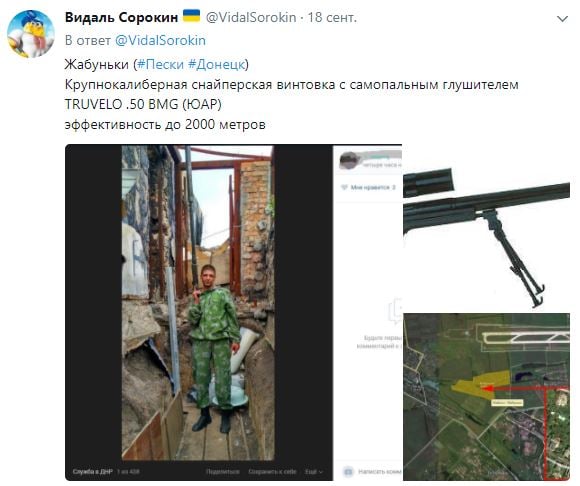Click the @VidalSorokin reply-to mention link
The height and width of the screenshot is (486, 580).
pos(160,40)
